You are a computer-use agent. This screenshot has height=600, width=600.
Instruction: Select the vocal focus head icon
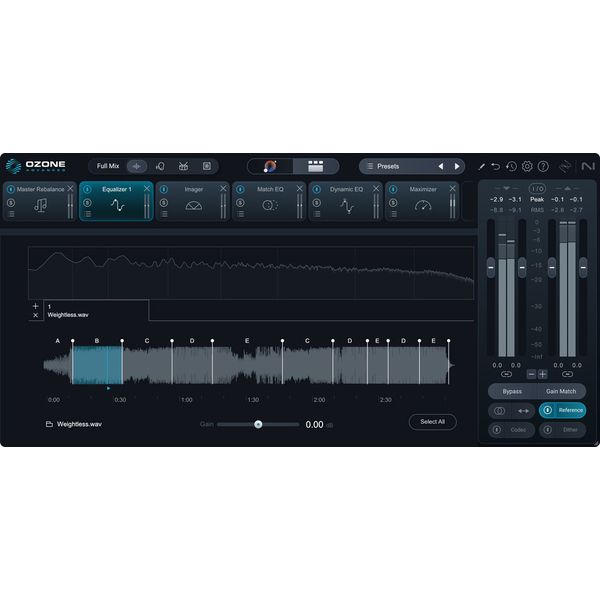(160, 166)
